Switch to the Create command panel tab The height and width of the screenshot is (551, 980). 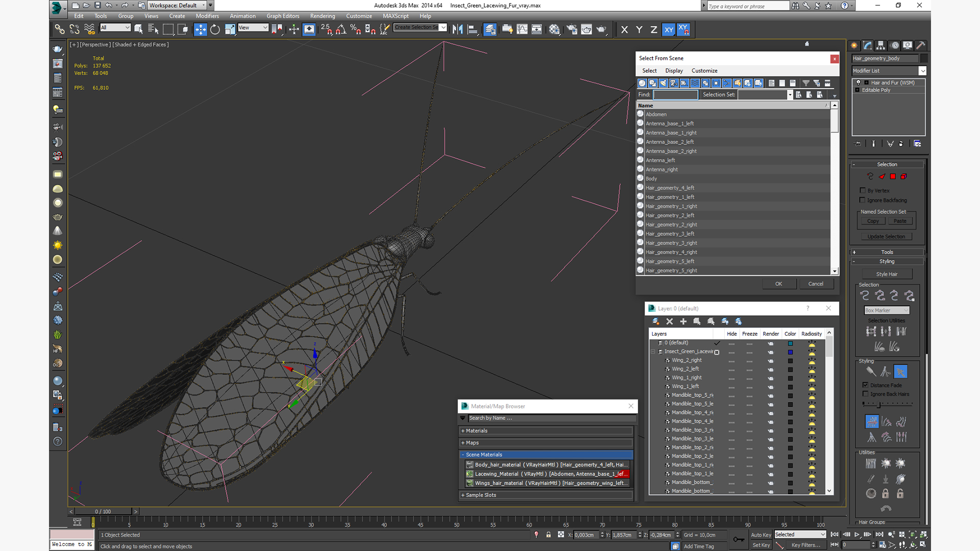(x=854, y=45)
